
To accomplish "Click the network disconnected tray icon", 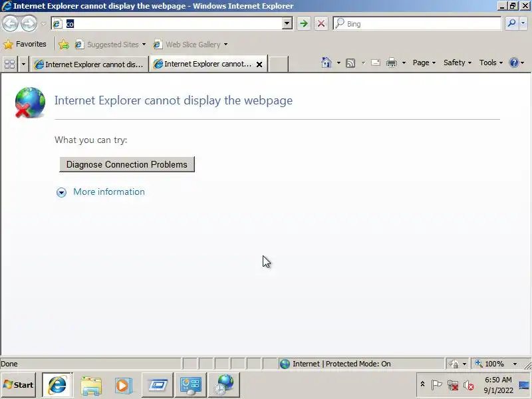I will pos(453,385).
